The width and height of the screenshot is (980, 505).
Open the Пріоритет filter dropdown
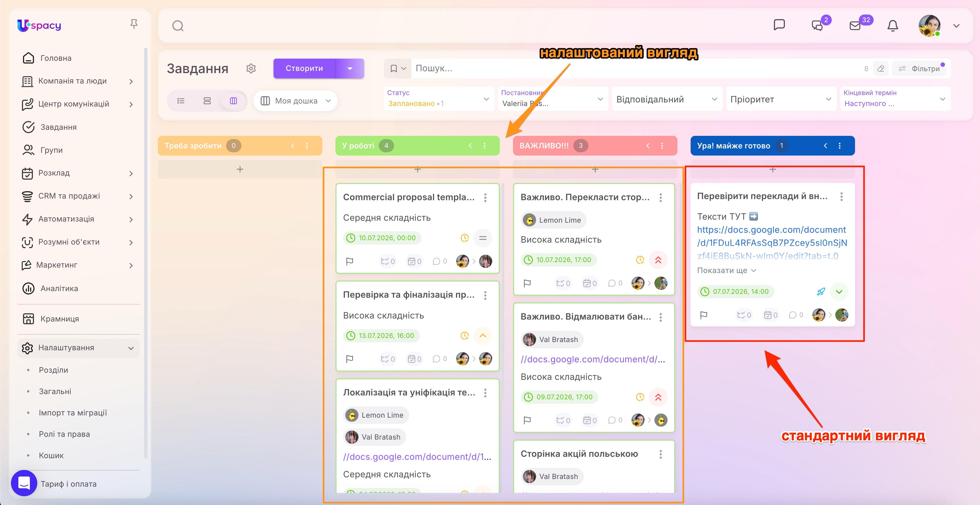781,99
